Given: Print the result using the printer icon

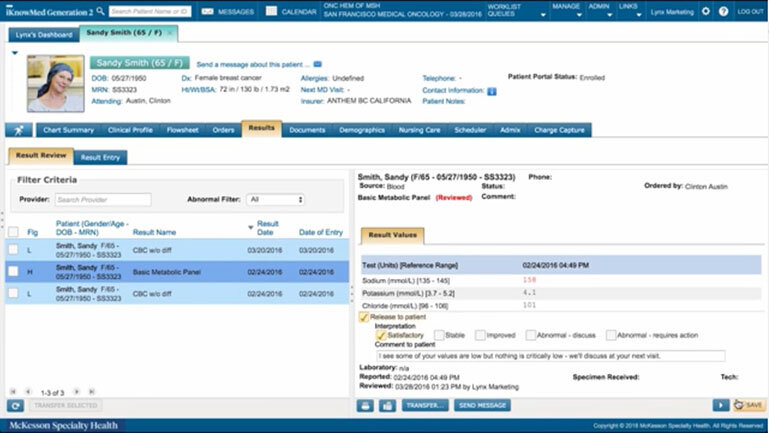Looking at the screenshot, I should point(366,405).
